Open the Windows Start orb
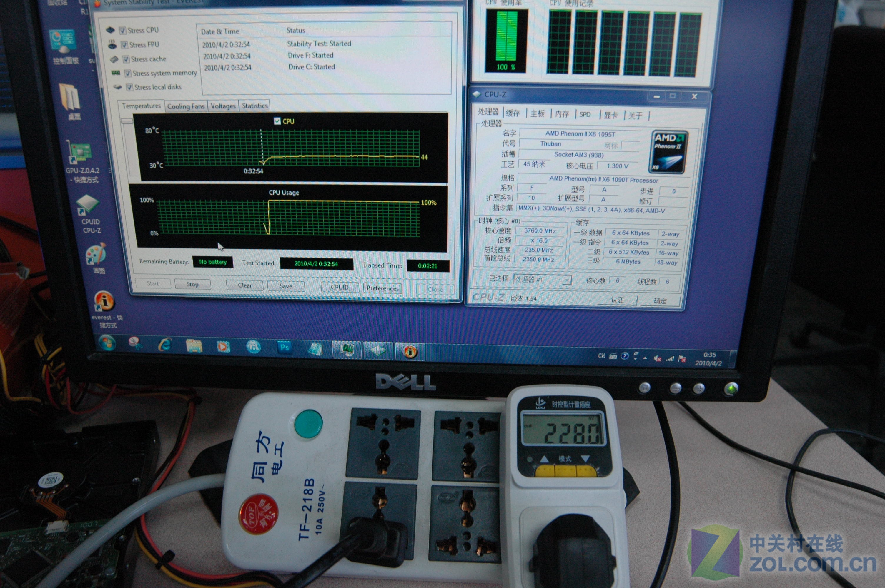Image resolution: width=885 pixels, height=588 pixels. [107, 343]
